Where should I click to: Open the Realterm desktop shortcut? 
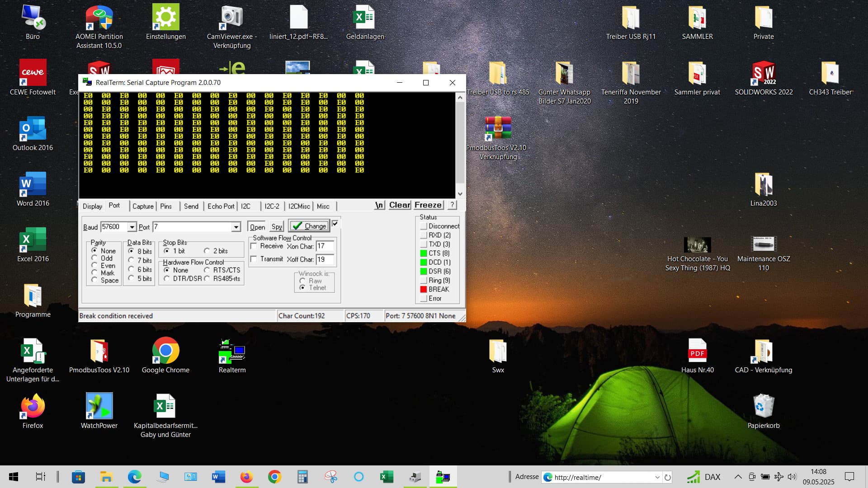232,356
